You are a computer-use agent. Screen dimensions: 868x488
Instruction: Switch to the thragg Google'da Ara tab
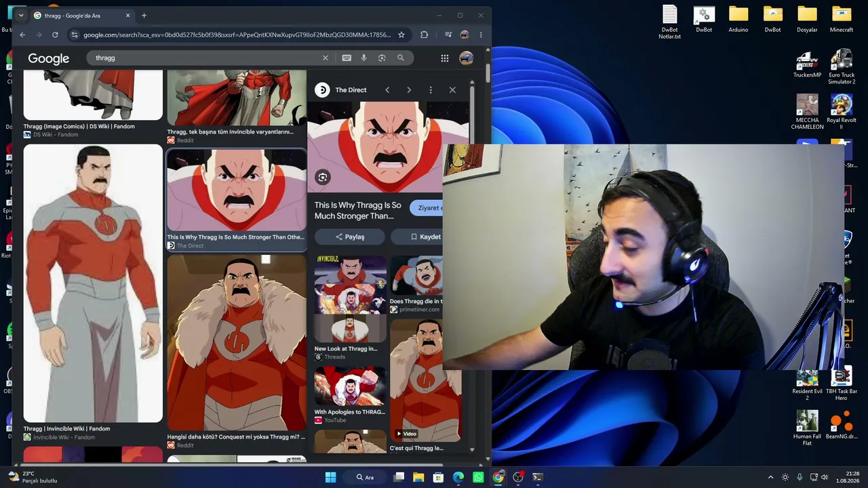(83, 15)
